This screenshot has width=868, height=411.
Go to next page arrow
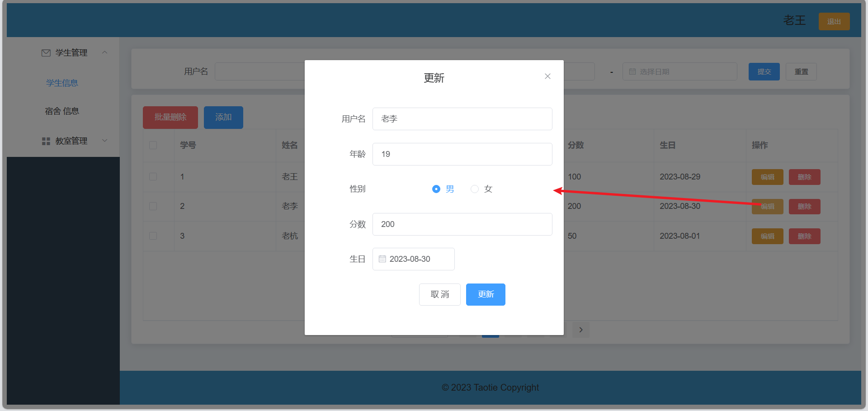pos(581,330)
